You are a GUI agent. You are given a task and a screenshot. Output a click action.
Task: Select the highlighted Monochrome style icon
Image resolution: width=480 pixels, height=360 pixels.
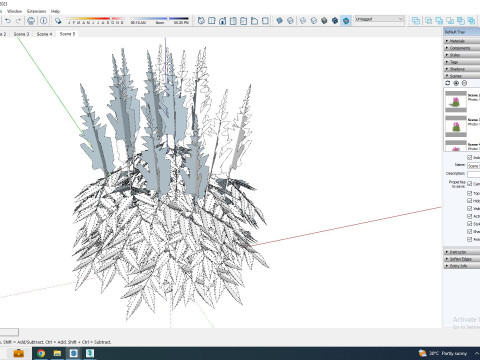(346, 21)
